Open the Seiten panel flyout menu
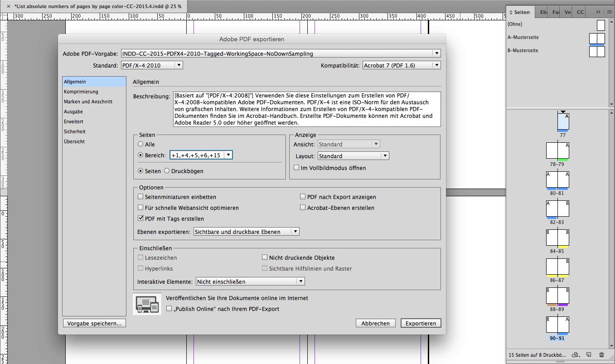Screen dimensions: 615x364 pyautogui.click(x=609, y=12)
